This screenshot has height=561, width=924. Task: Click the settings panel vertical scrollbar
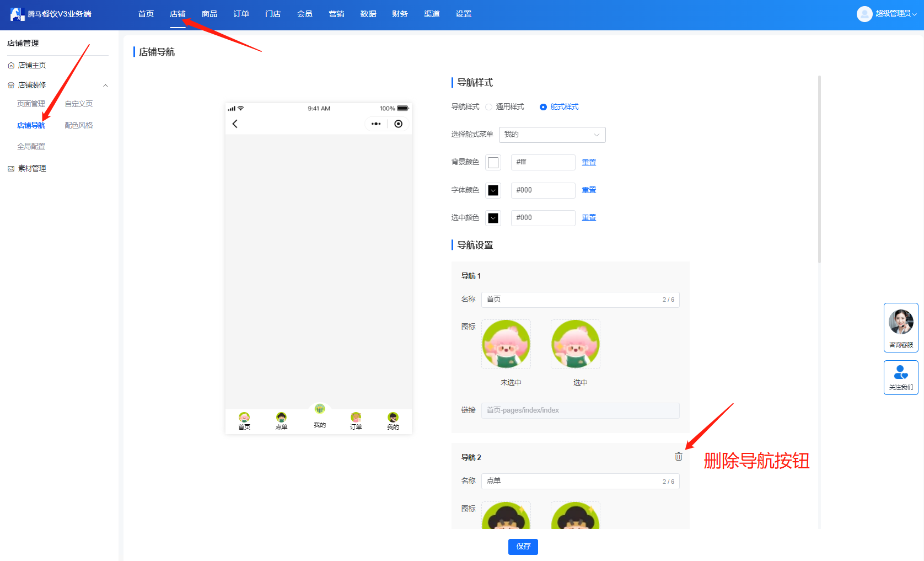click(820, 169)
